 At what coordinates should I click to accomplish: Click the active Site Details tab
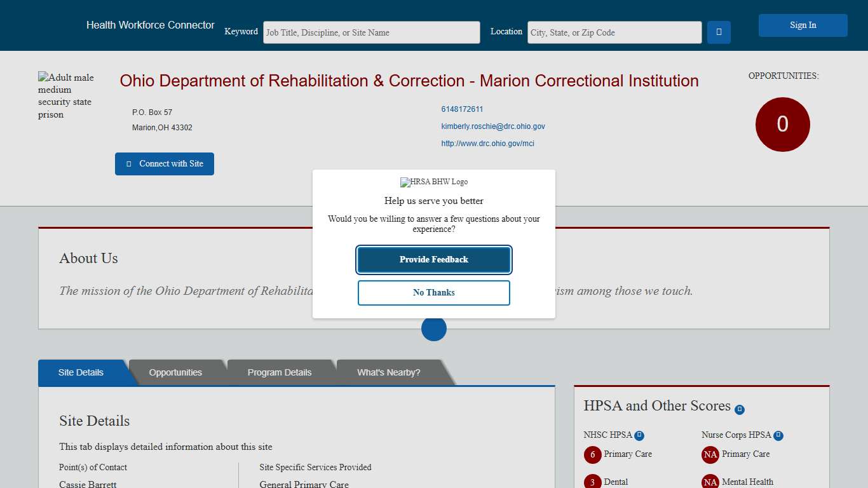(x=79, y=372)
